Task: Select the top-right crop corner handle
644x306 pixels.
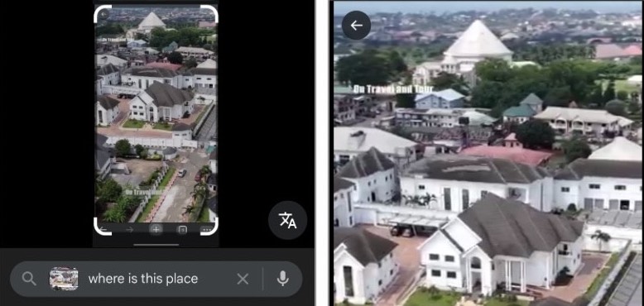Action: [x=209, y=13]
